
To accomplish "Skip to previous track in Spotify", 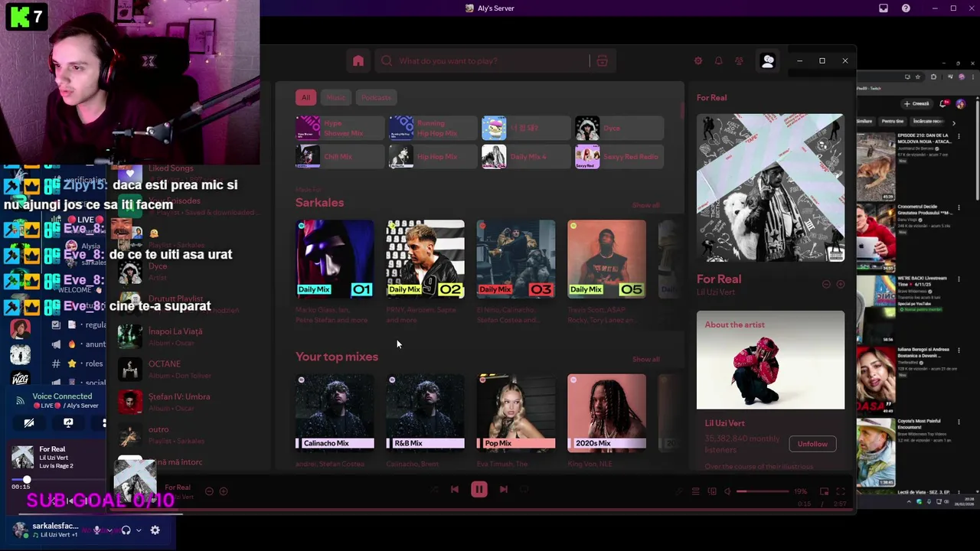I will click(455, 490).
